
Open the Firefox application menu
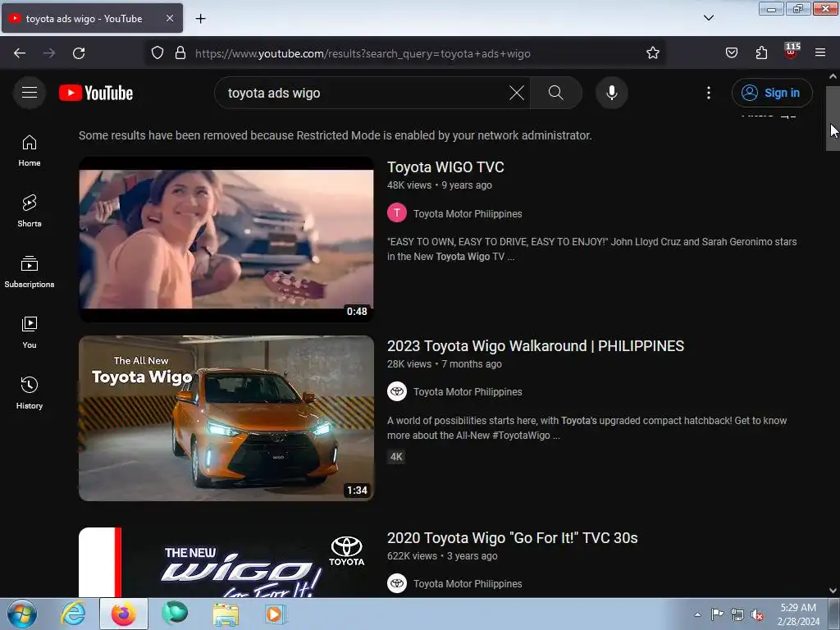[820, 53]
